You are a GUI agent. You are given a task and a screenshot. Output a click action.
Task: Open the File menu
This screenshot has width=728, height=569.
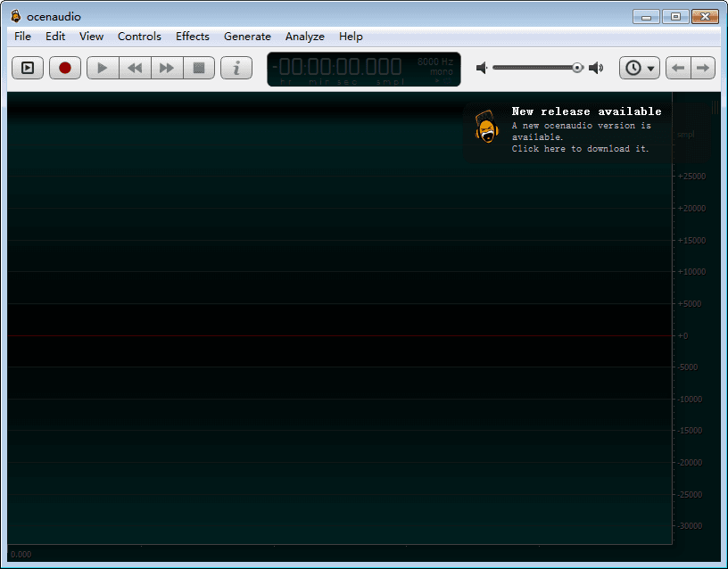click(x=22, y=37)
